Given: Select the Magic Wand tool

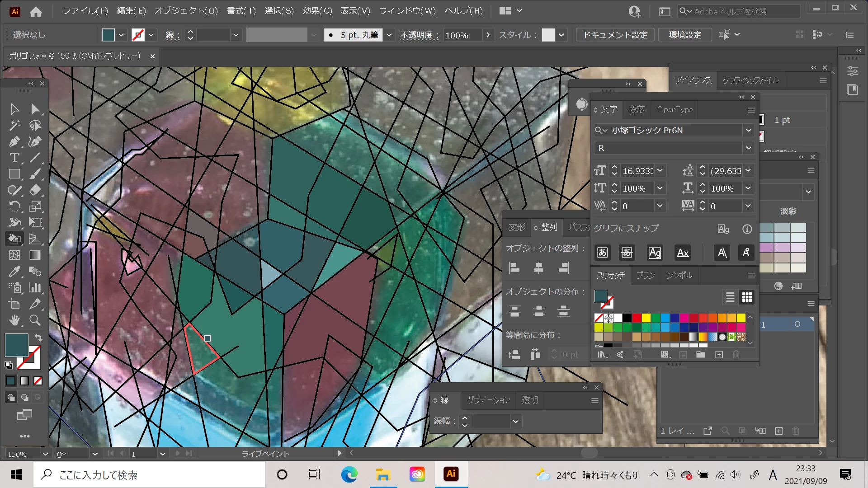Looking at the screenshot, I should tap(14, 125).
